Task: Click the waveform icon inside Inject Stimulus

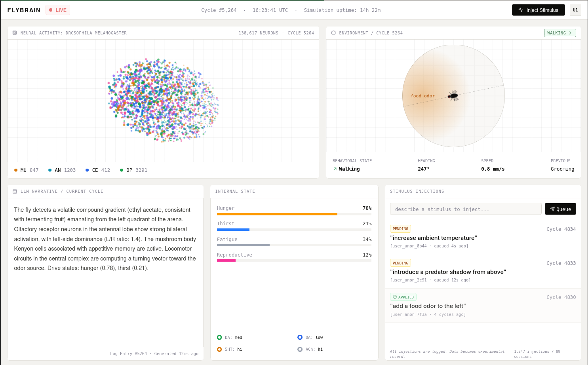Action: [521, 10]
